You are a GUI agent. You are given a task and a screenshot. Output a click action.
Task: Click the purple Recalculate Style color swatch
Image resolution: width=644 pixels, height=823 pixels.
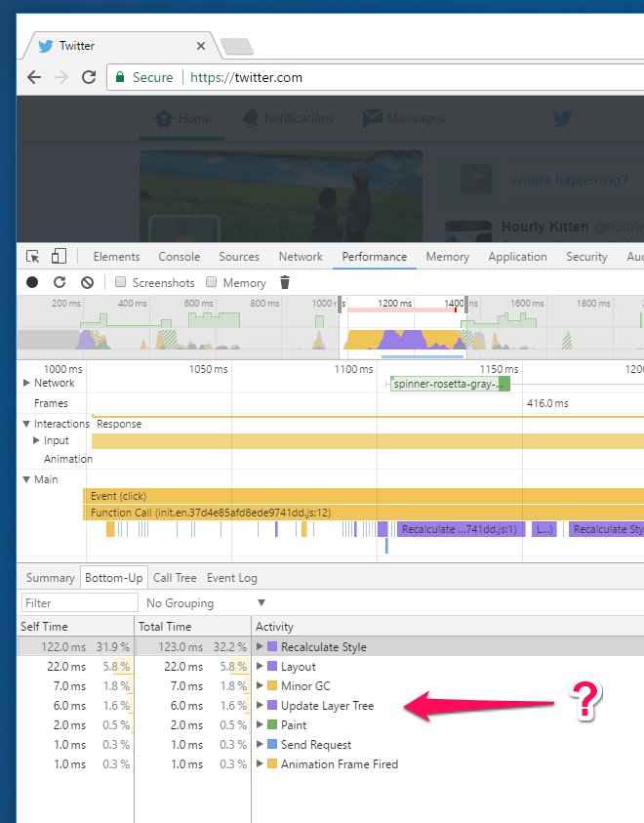coord(272,646)
